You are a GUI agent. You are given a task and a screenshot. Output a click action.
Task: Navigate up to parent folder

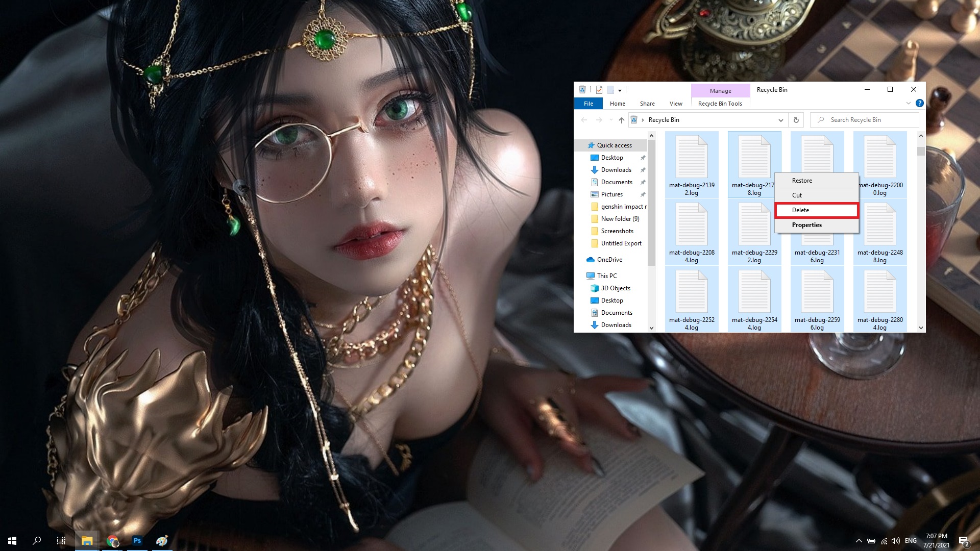(621, 120)
